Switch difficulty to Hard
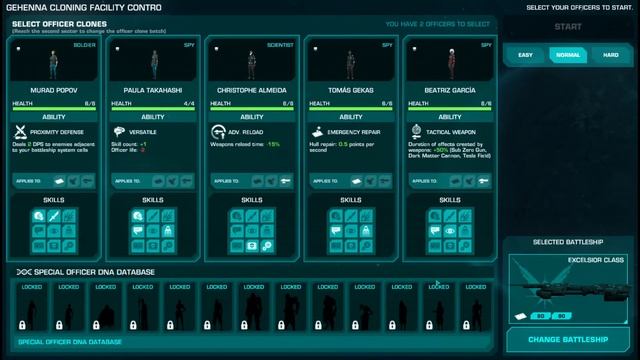The width and height of the screenshot is (640, 360). coord(611,55)
